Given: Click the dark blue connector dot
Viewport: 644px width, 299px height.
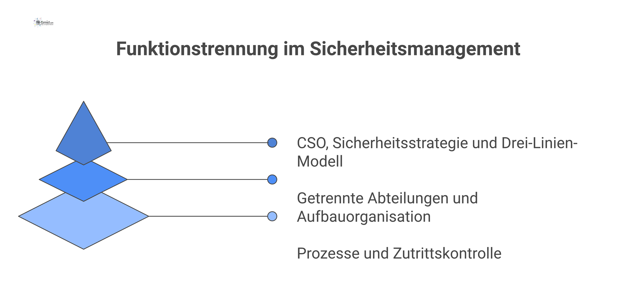Looking at the screenshot, I should [x=272, y=143].
